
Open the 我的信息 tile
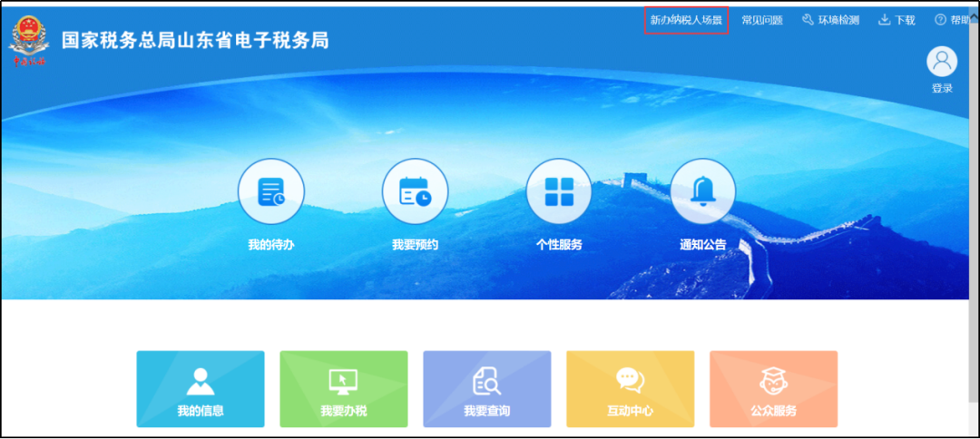pos(201,389)
